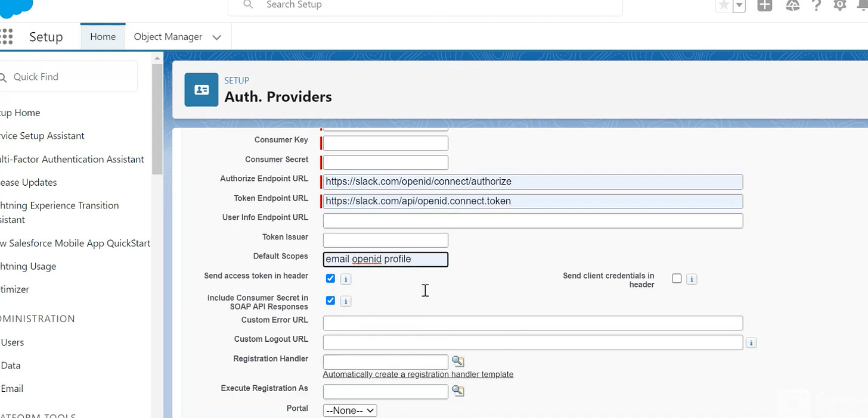Open the Setup gear icon
868x418 pixels.
[x=840, y=5]
